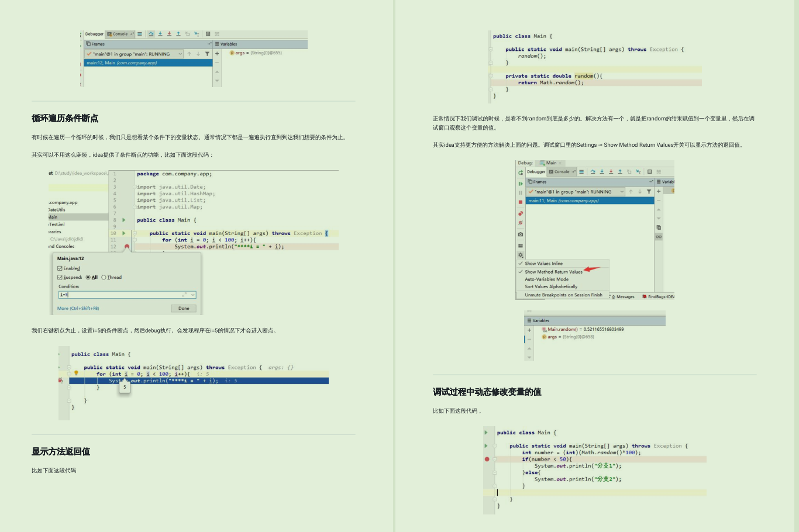Open Evaluate Expression in main:12 debugger toolbar

click(208, 34)
